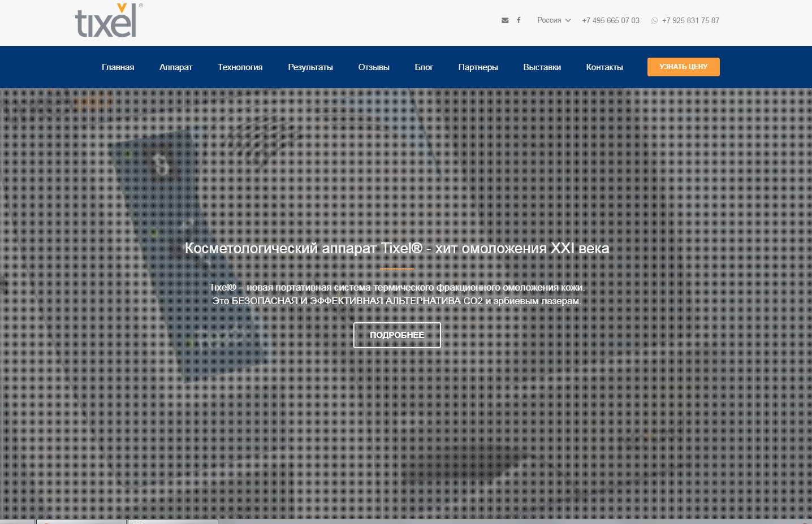Viewport: 812px width, 524px height.
Task: Open the Facebook icon link
Action: click(519, 20)
